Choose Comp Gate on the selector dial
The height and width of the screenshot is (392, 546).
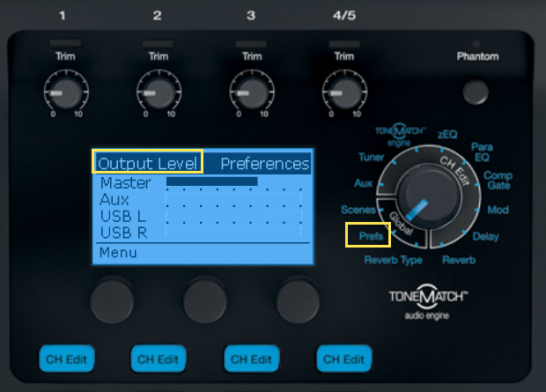pos(498,182)
